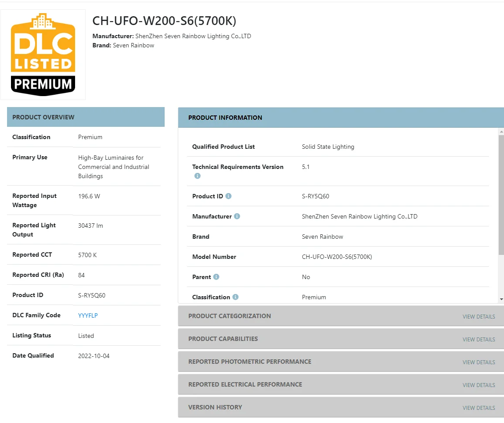Expand Reported Electrical Performance section
The height and width of the screenshot is (423, 504).
click(x=245, y=384)
